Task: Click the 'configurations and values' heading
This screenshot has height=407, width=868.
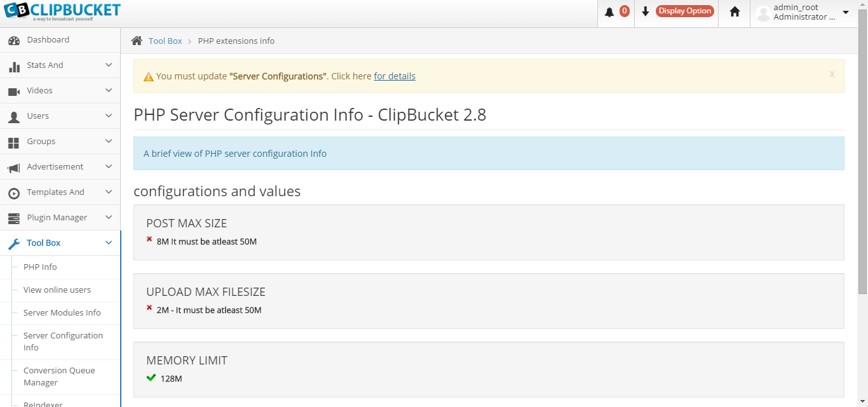Action: (x=217, y=191)
